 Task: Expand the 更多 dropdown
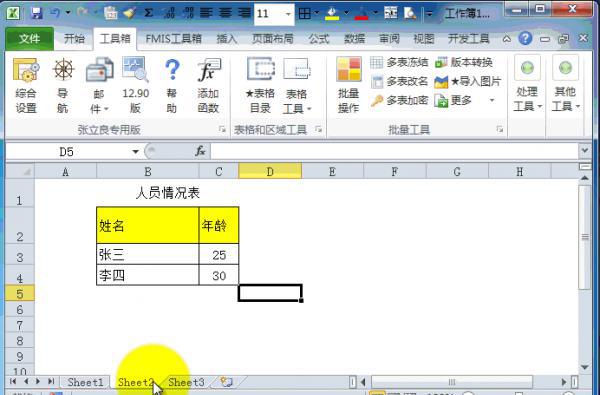coord(492,101)
